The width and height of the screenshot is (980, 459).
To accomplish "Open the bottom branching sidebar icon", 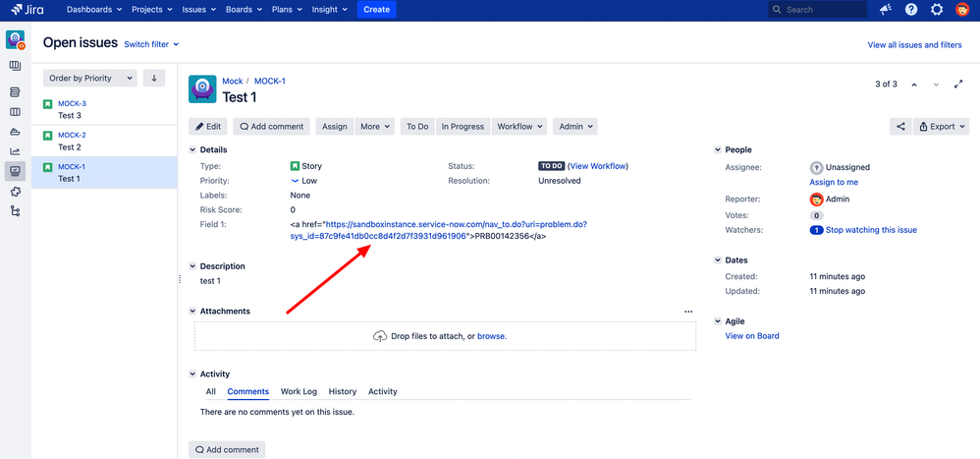I will [x=15, y=210].
